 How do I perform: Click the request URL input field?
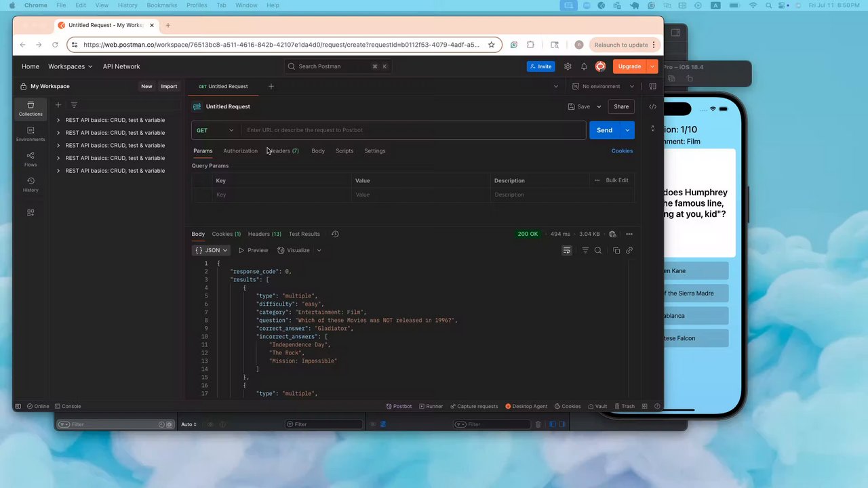[414, 130]
